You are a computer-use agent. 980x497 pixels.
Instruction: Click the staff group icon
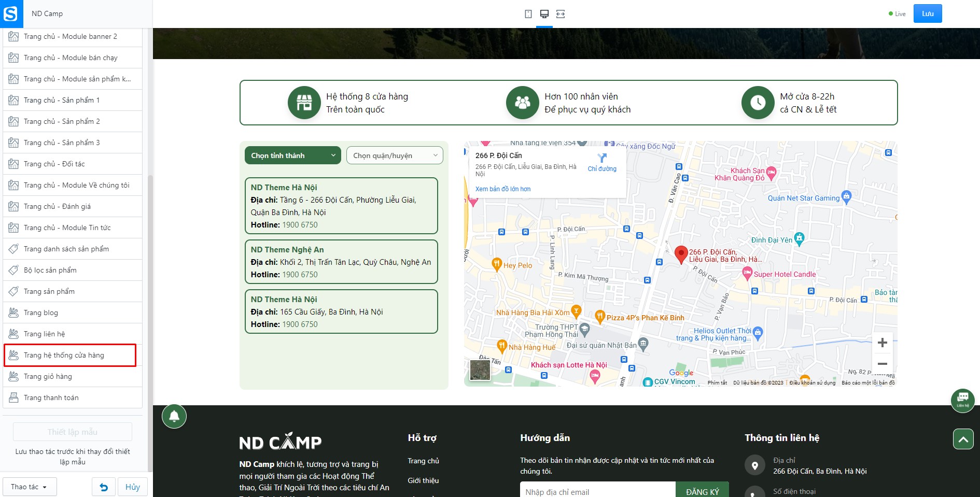click(523, 103)
